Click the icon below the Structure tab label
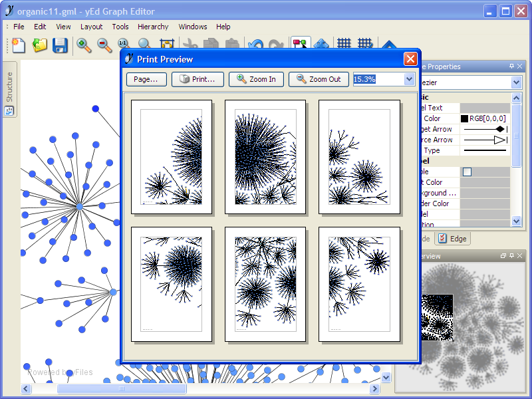Screen dimensions: 532x399 pos(9,111)
